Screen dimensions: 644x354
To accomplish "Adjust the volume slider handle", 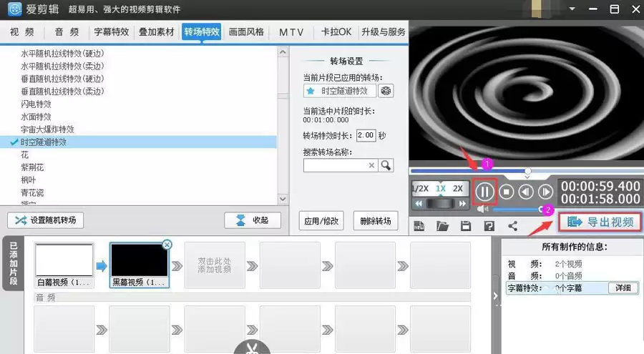I will (542, 210).
